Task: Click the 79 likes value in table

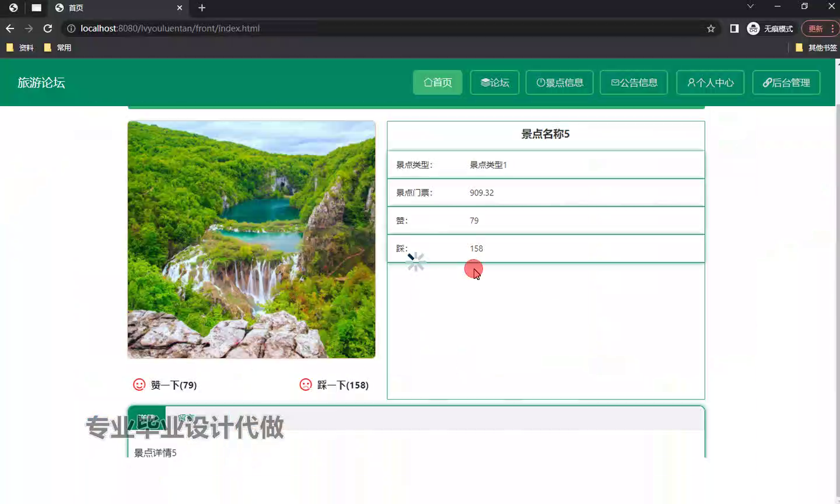Action: 474,221
